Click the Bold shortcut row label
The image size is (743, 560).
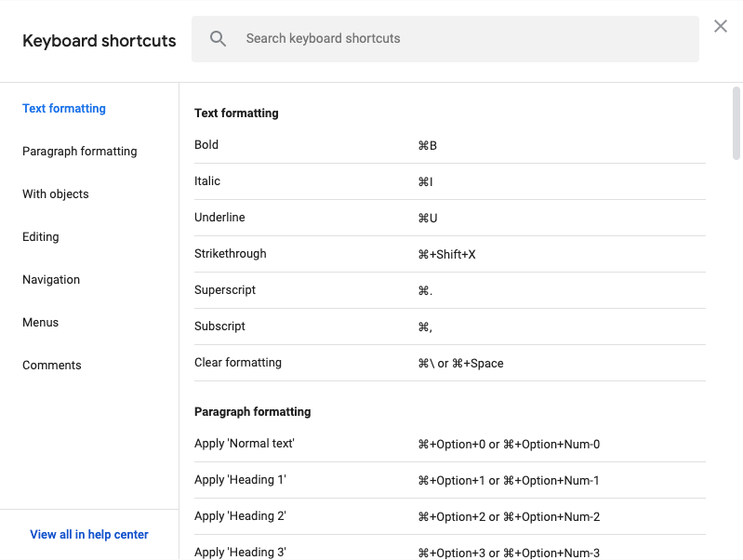click(x=206, y=144)
